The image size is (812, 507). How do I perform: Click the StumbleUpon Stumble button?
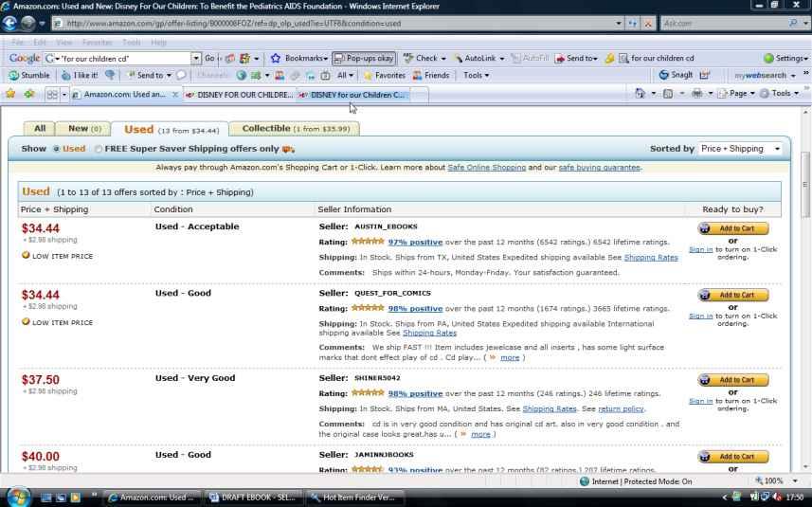[x=28, y=75]
